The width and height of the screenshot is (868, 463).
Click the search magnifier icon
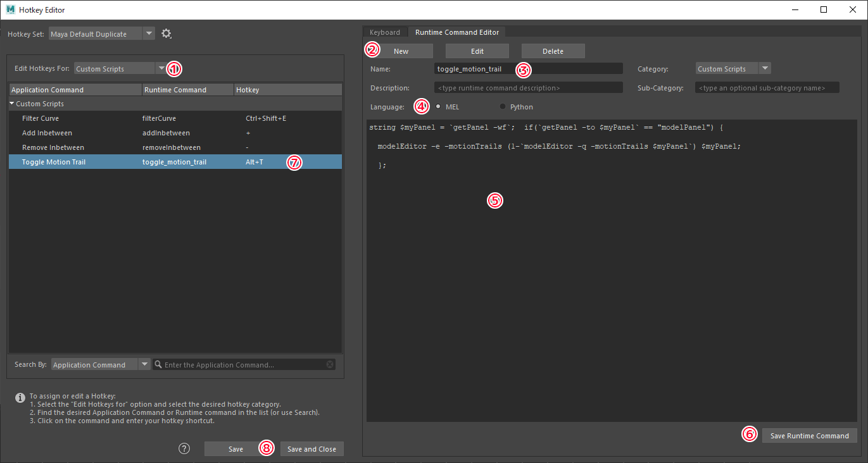pos(158,364)
